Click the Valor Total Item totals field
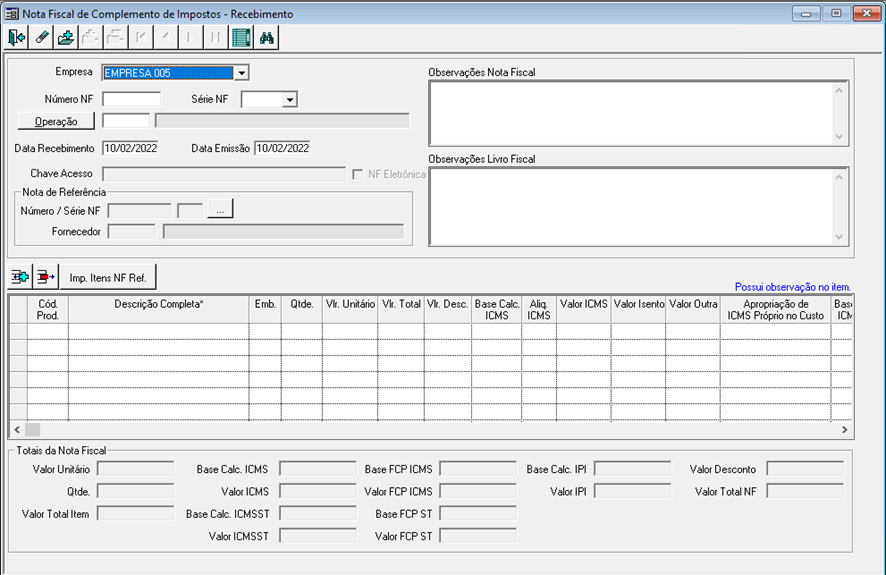 coord(136,513)
